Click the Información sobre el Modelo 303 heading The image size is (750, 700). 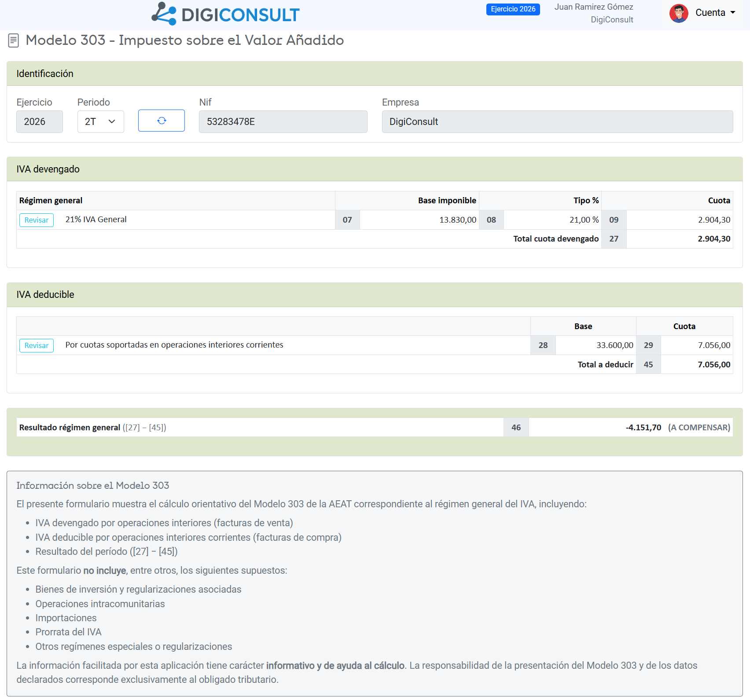[x=93, y=486]
